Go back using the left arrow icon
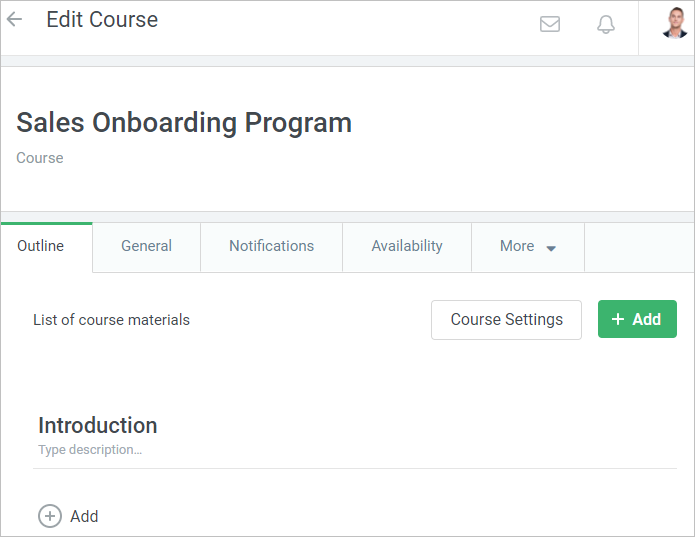This screenshot has width=695, height=537. pos(15,20)
